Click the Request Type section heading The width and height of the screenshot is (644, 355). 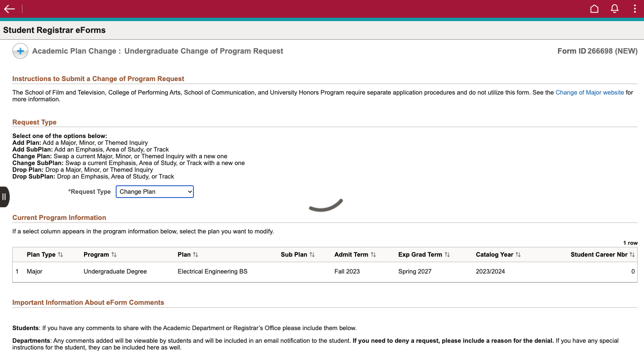pyautogui.click(x=34, y=122)
